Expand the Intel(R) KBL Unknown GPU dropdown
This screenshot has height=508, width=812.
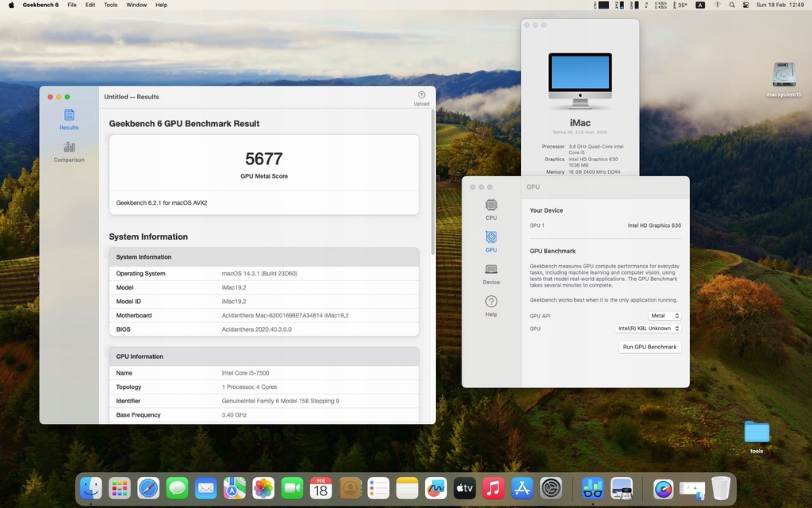coord(649,329)
